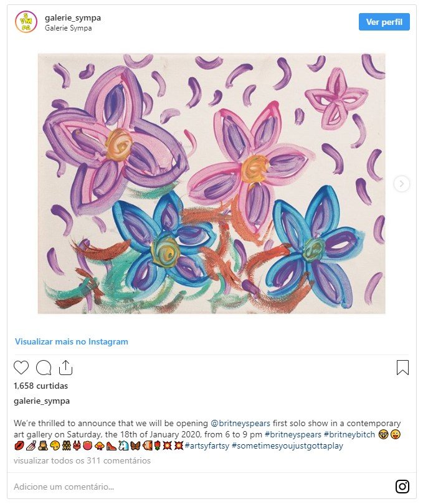Image resolution: width=423 pixels, height=504 pixels.
Task: Expand visualizar todos os 311 comentários
Action: click(82, 460)
